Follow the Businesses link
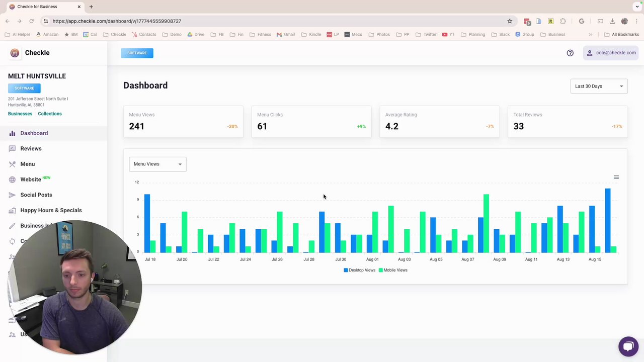Screen dimensions: 644x362 (x=20, y=114)
